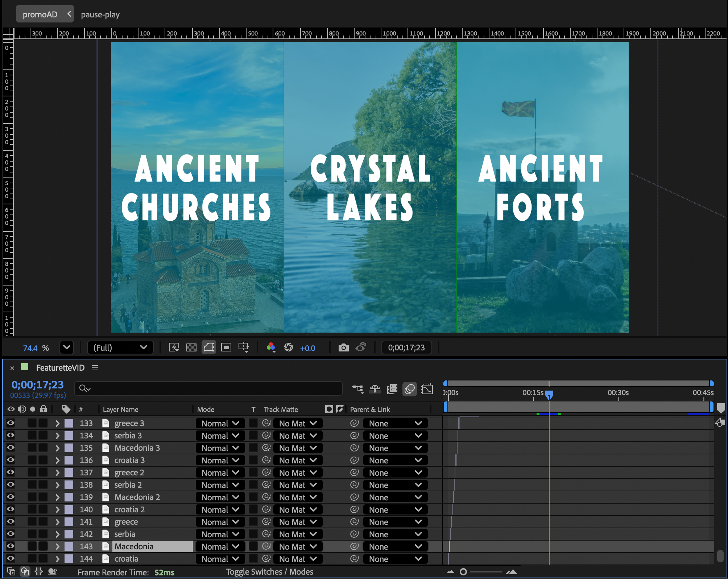Open the Full resolution dropdown
The image size is (728, 579).
[120, 348]
